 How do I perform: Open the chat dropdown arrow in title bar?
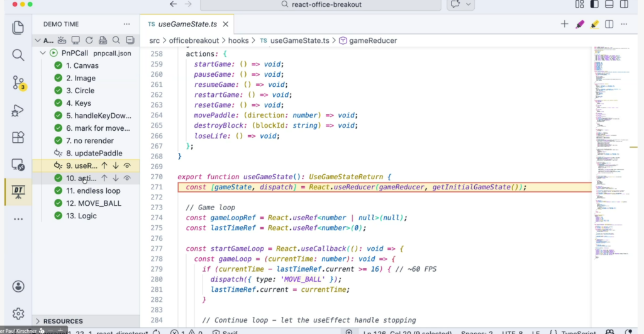(x=469, y=4)
